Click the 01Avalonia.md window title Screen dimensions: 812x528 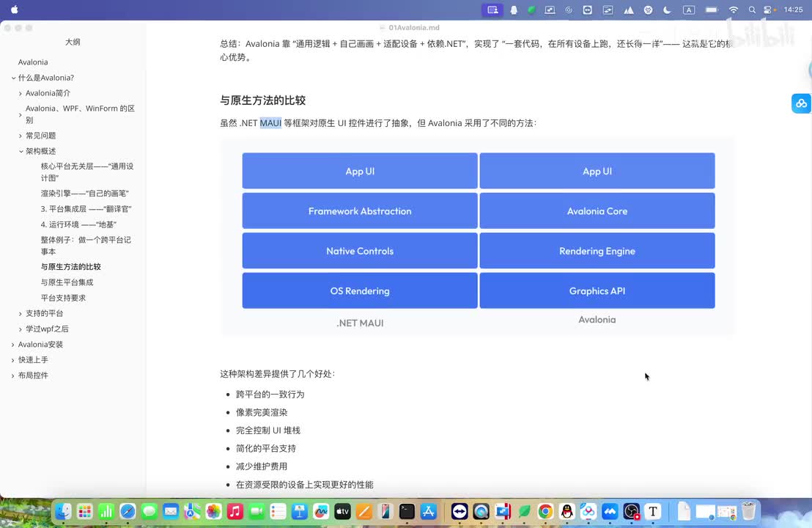click(x=414, y=27)
